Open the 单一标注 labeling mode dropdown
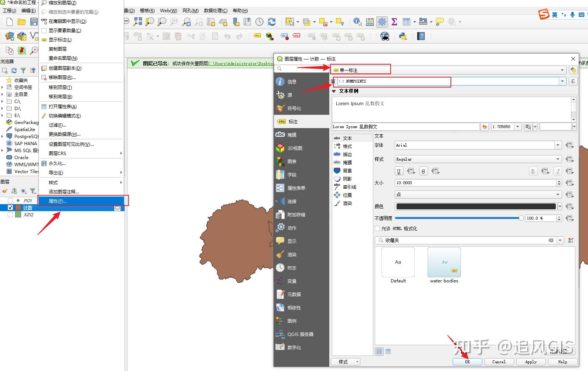 [x=449, y=70]
